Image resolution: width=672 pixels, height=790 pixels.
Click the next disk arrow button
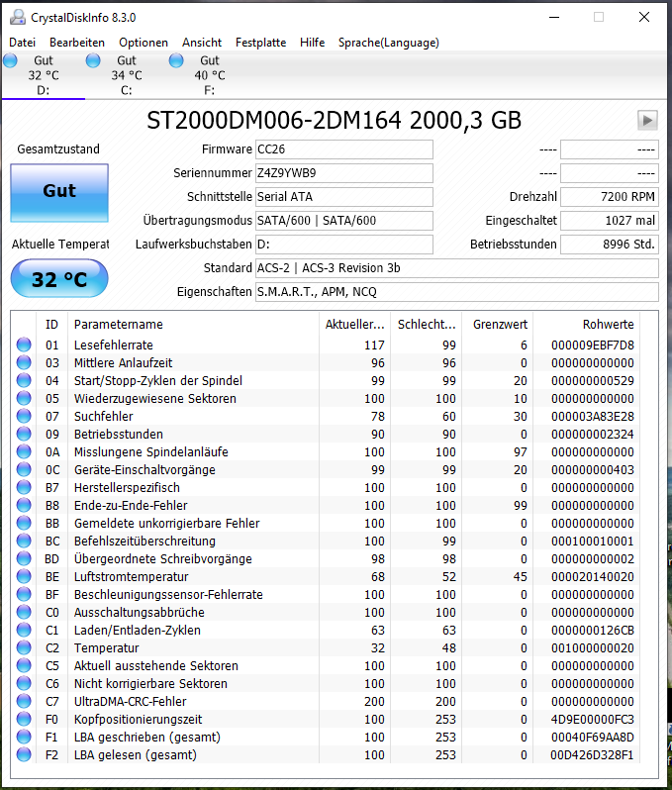pyautogui.click(x=647, y=121)
